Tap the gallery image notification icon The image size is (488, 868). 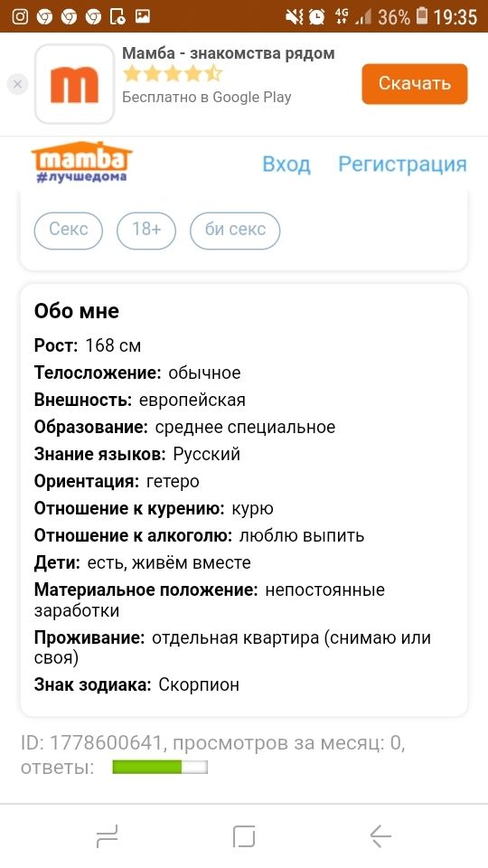pyautogui.click(x=143, y=16)
